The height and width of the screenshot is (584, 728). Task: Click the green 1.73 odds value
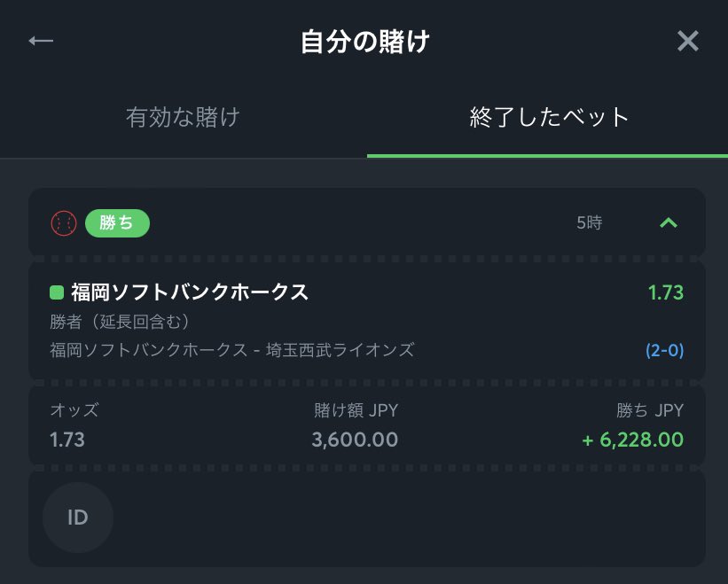click(x=665, y=292)
